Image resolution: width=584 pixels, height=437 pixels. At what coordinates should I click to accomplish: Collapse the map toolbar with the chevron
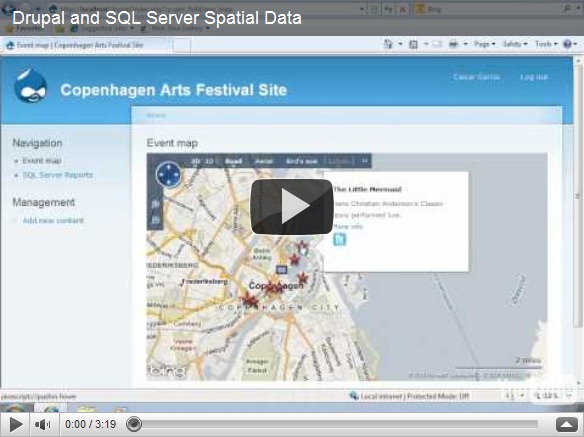[x=365, y=161]
